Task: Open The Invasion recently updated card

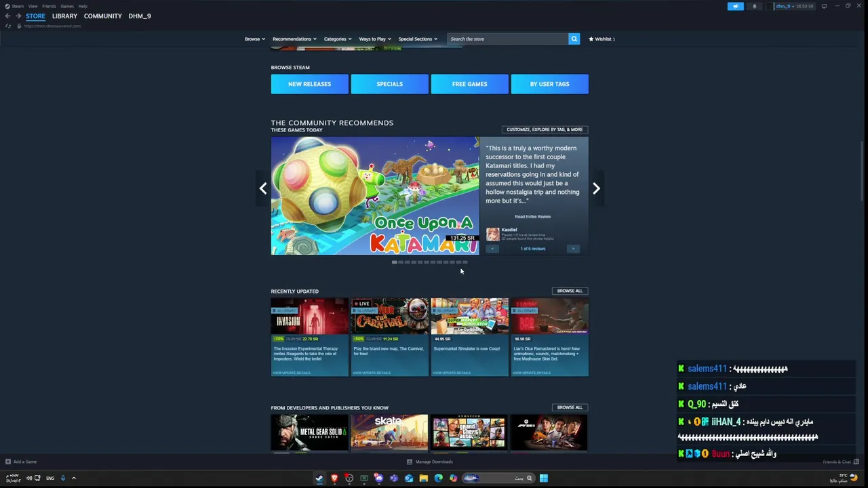Action: 309,337
